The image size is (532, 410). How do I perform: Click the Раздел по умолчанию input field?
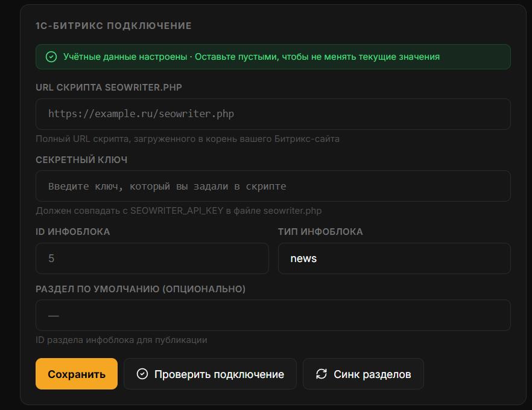(273, 315)
